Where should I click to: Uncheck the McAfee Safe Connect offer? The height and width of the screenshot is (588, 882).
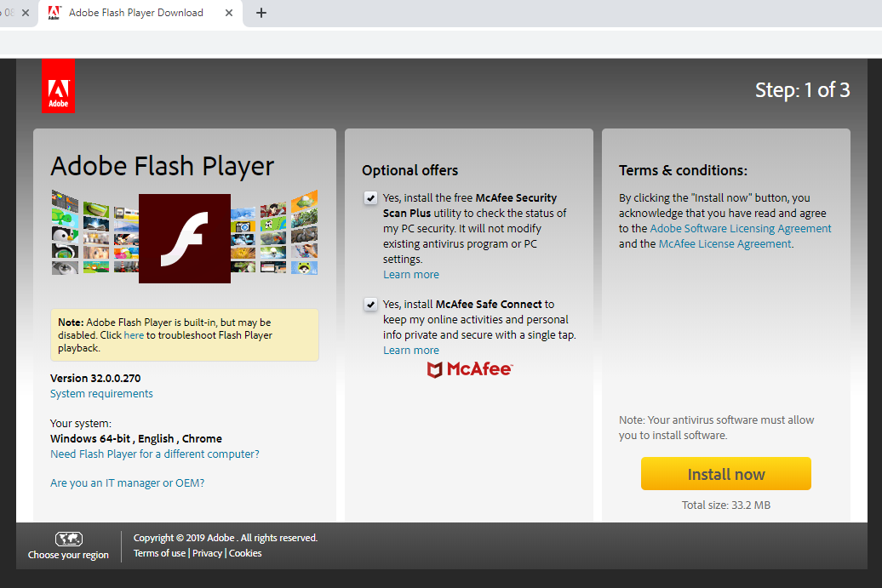[x=370, y=304]
